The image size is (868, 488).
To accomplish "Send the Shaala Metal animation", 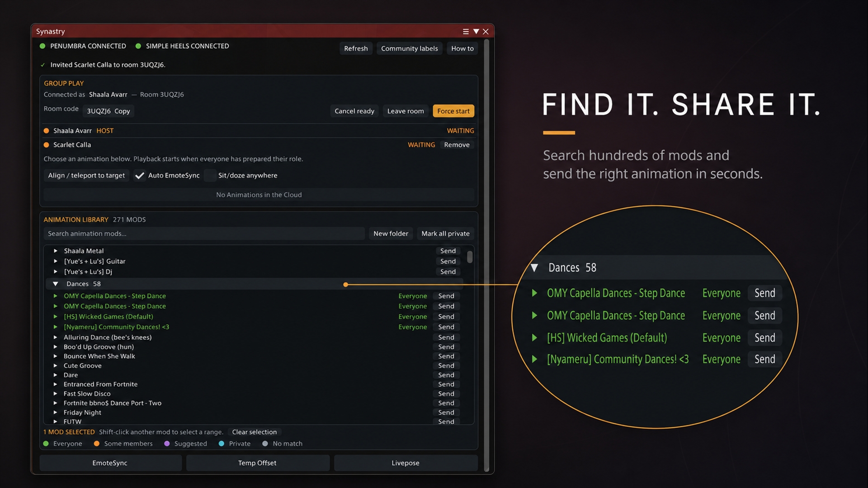I will (448, 251).
